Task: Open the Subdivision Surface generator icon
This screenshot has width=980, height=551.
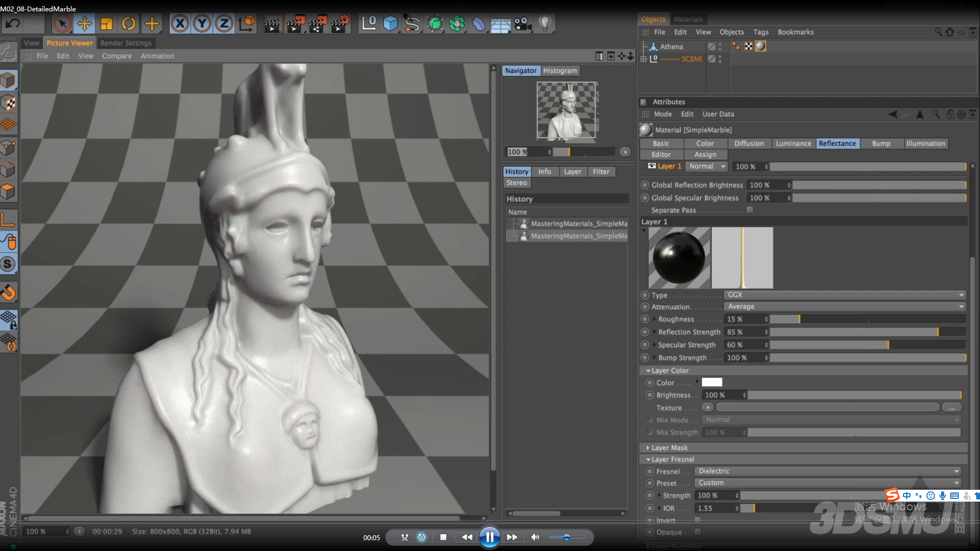Action: point(435,24)
